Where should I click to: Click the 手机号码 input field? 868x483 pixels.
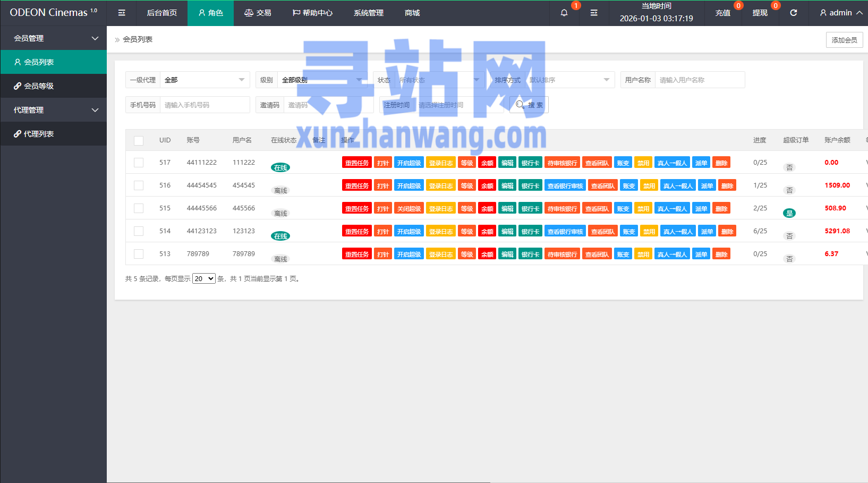click(205, 105)
